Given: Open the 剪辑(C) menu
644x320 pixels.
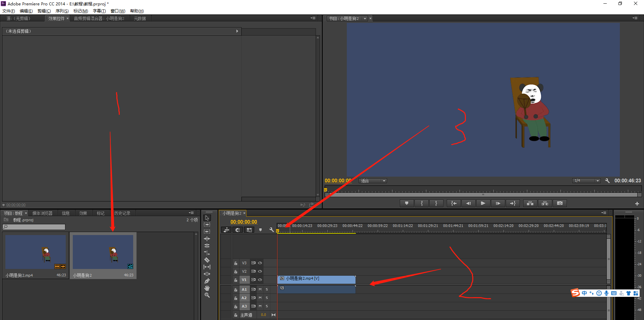Looking at the screenshot, I should click(x=44, y=11).
